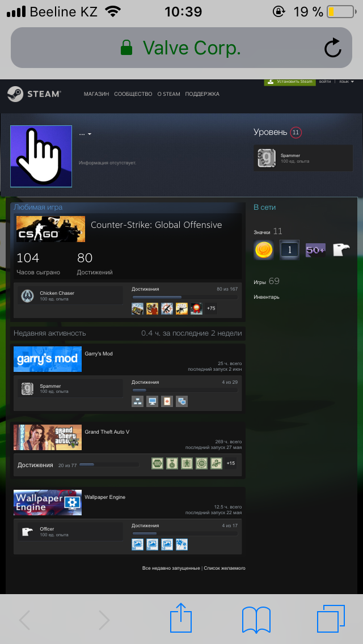The image size is (363, 644).
Task: Open the Steam logo home link
Action: (x=34, y=94)
